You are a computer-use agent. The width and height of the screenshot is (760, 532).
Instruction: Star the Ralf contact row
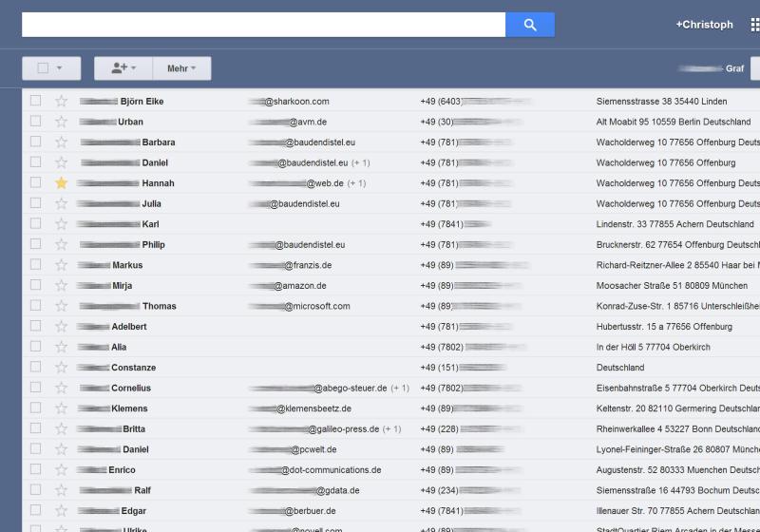point(62,490)
